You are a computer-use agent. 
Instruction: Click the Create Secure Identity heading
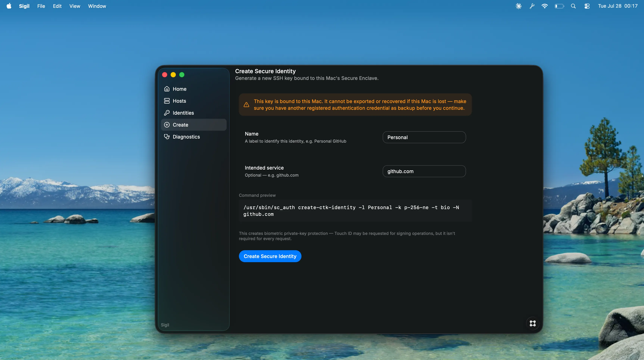point(265,71)
